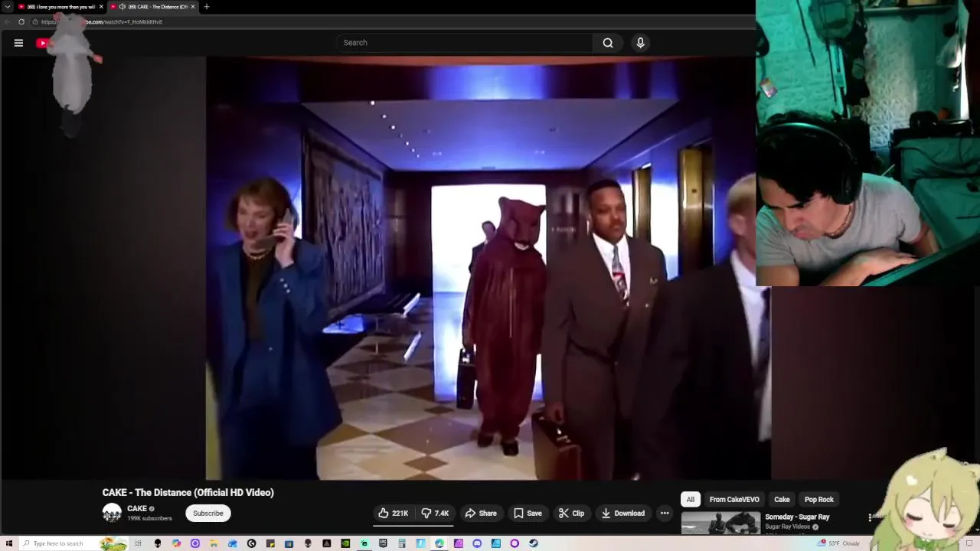Open the Calculator icon on taskbar
The height and width of the screenshot is (551, 980).
pyautogui.click(x=402, y=543)
